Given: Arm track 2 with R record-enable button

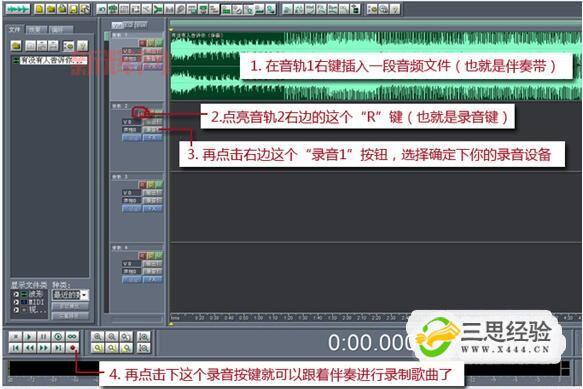Looking at the screenshot, I should coord(141,113).
